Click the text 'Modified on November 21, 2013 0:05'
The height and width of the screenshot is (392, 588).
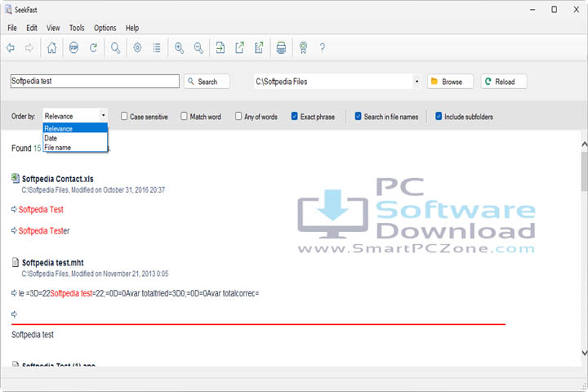(119, 274)
